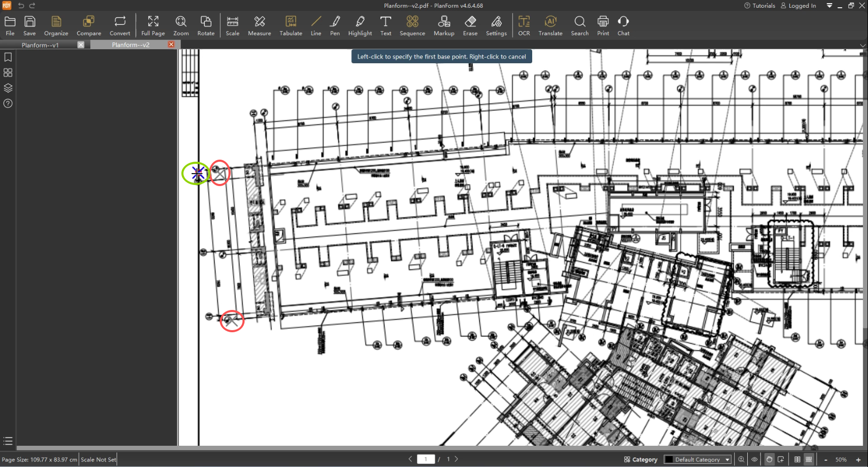
Task: Select the Sequence tool
Action: click(x=412, y=26)
